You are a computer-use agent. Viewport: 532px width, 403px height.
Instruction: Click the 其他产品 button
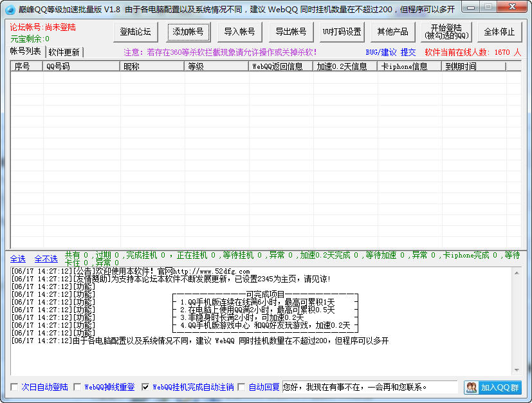393,32
